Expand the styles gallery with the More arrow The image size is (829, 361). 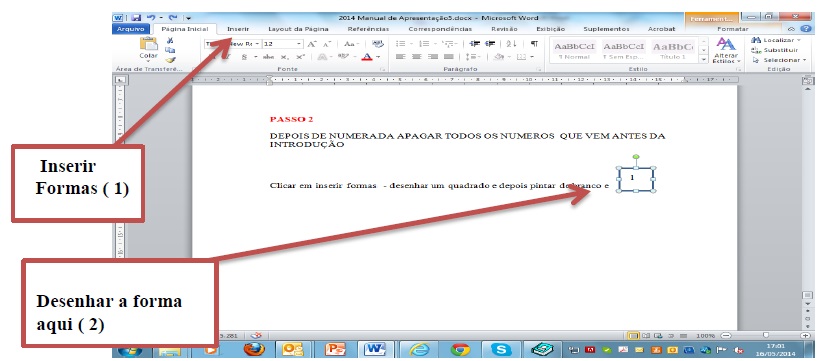[x=703, y=60]
